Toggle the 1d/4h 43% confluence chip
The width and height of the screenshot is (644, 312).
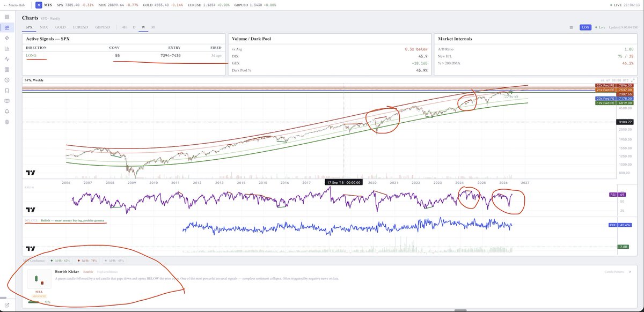[113, 261]
